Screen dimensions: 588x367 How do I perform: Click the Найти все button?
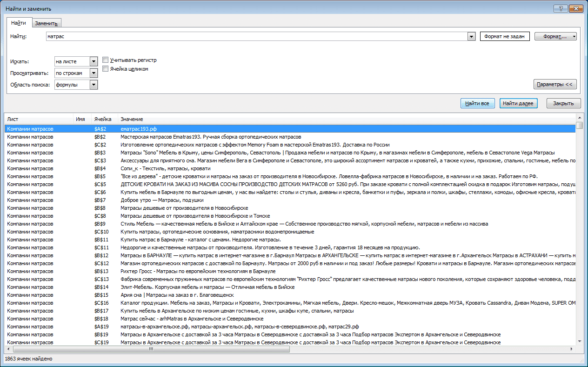[477, 103]
